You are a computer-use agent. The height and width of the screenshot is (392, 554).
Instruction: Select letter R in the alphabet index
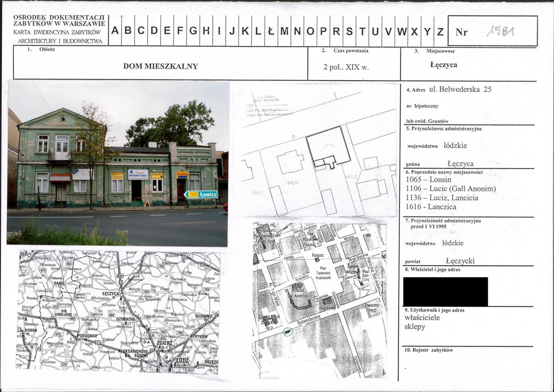(x=336, y=31)
